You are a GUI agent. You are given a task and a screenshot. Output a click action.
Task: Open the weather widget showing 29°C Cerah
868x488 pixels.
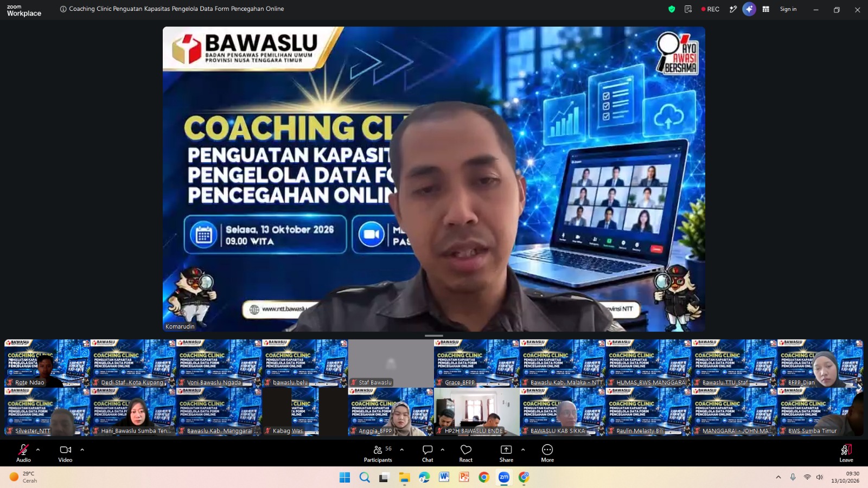[x=24, y=477]
